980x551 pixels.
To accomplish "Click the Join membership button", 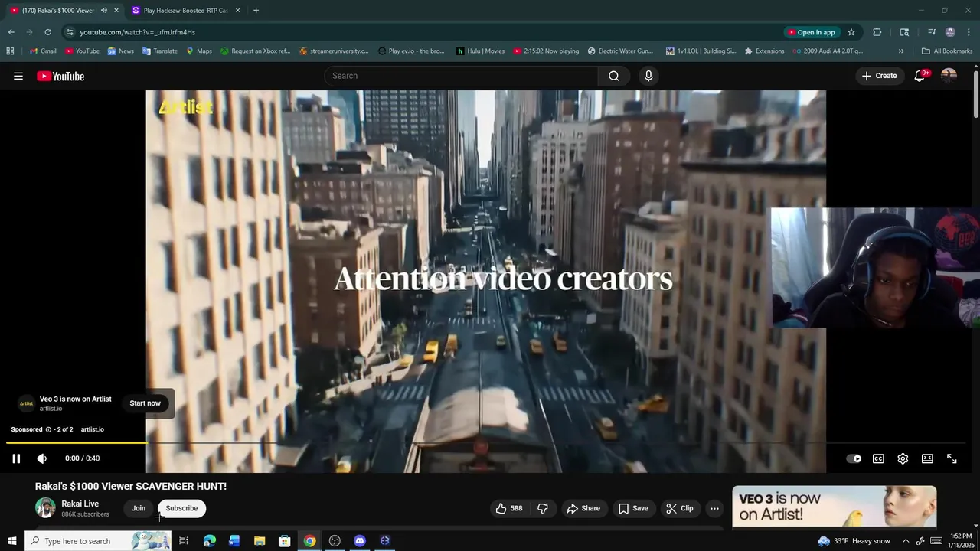I will pyautogui.click(x=139, y=508).
